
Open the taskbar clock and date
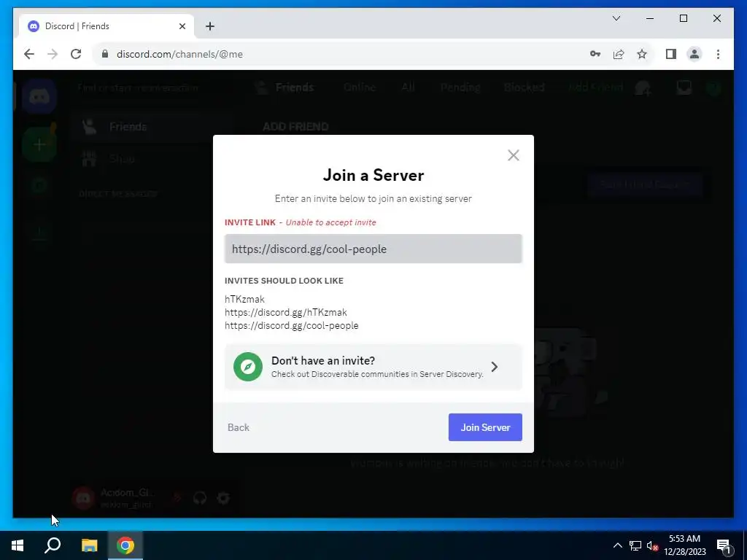[684, 545]
